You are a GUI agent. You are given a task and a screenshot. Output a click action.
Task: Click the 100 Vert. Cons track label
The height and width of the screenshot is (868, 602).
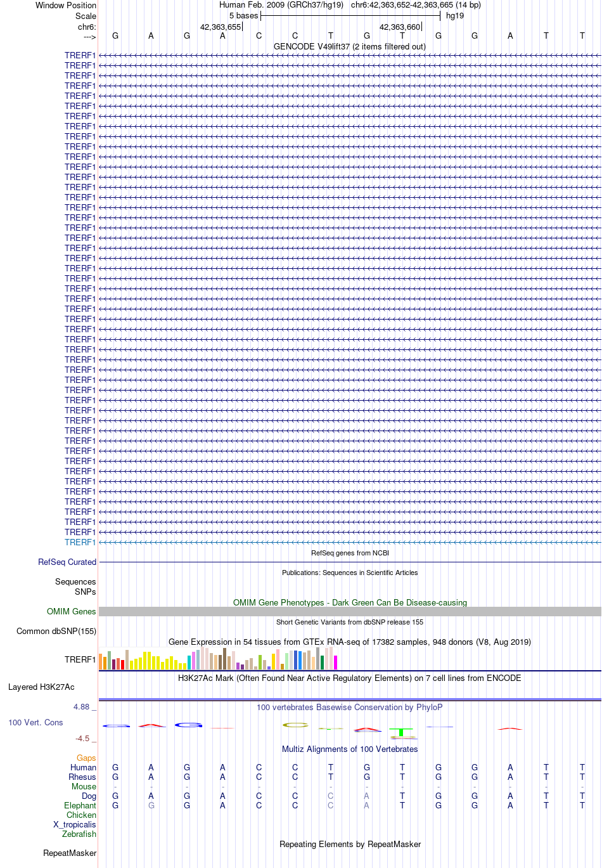(x=35, y=722)
